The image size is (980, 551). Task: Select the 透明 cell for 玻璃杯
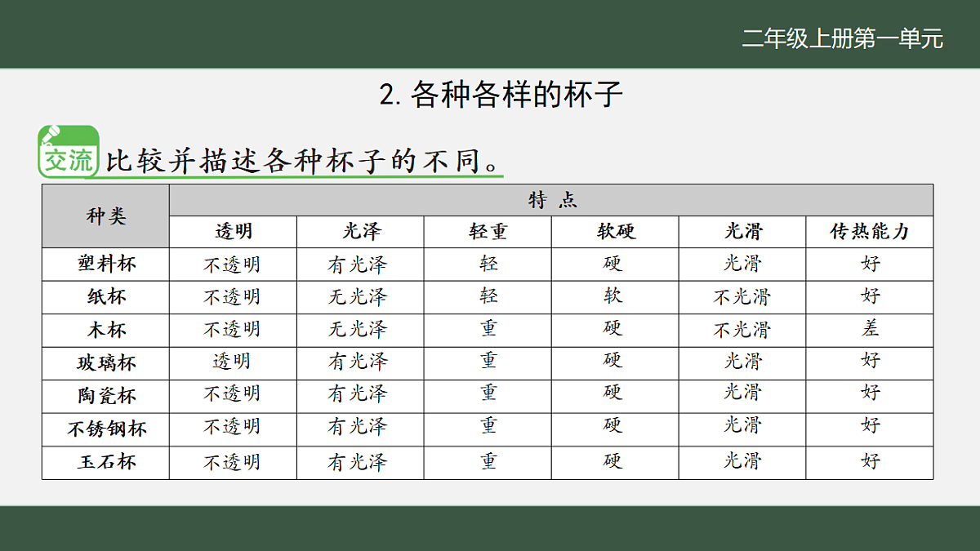click(232, 362)
